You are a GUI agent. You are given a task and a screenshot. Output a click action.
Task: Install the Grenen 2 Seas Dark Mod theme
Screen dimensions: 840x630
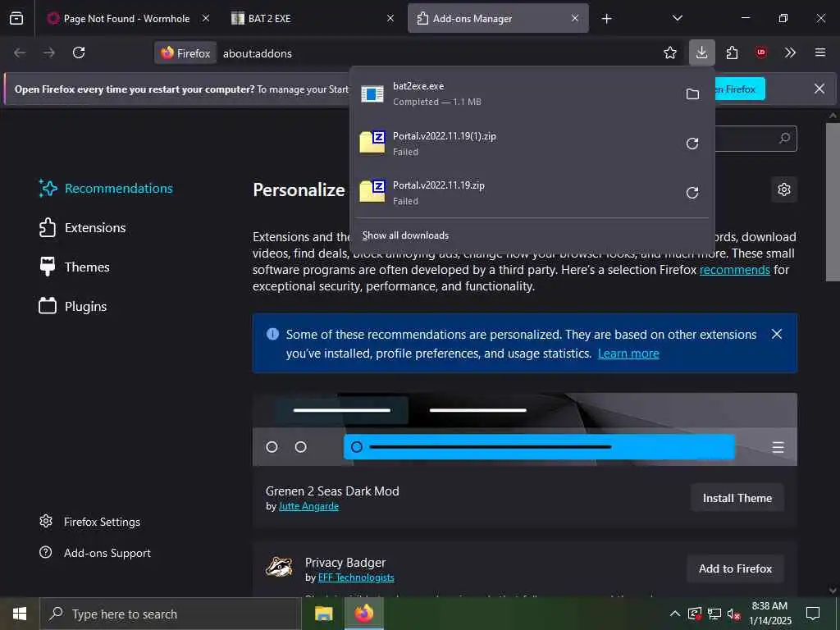coord(737,498)
